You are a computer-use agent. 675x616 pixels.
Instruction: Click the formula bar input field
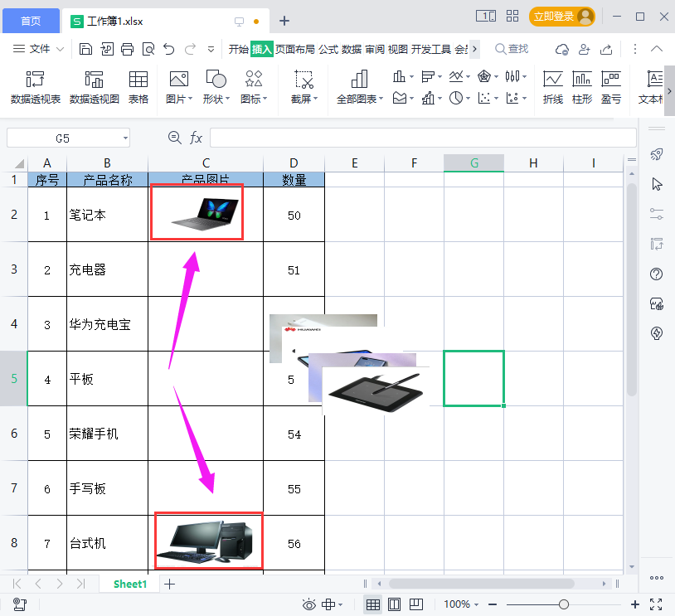pos(423,138)
